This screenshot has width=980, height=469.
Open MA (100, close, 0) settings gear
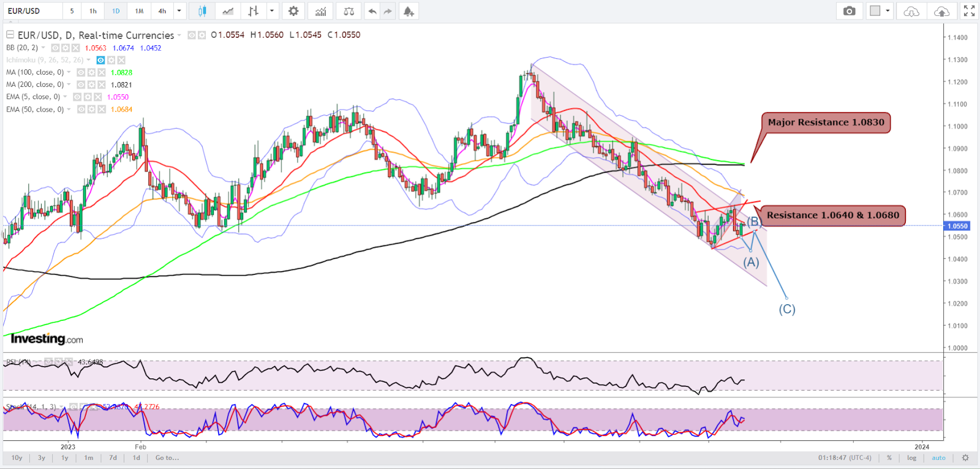tap(91, 72)
